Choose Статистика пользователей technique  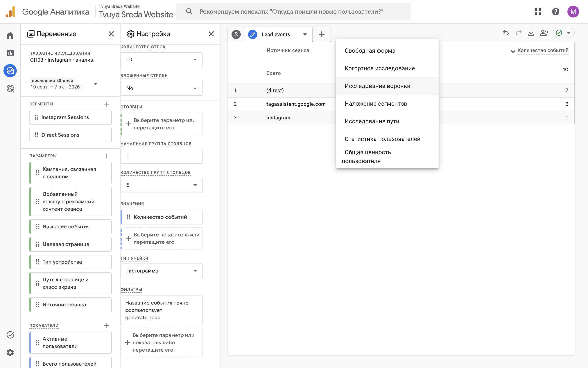point(387,139)
